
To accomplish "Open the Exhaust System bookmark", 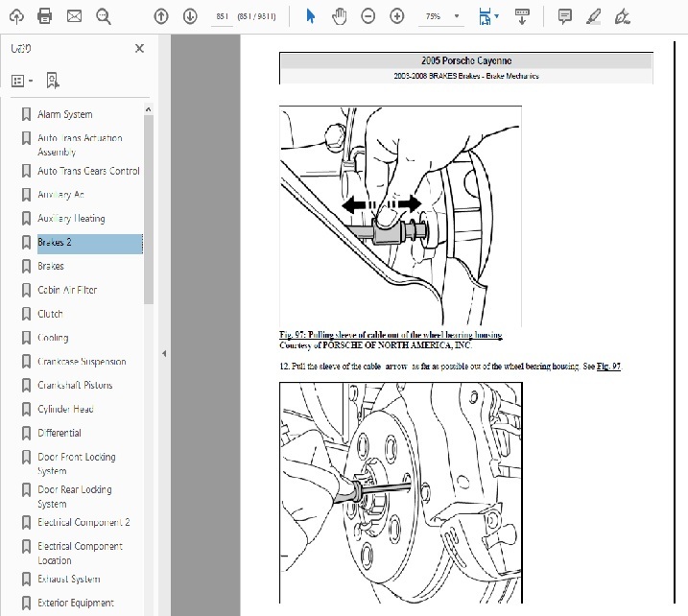I will (x=69, y=580).
